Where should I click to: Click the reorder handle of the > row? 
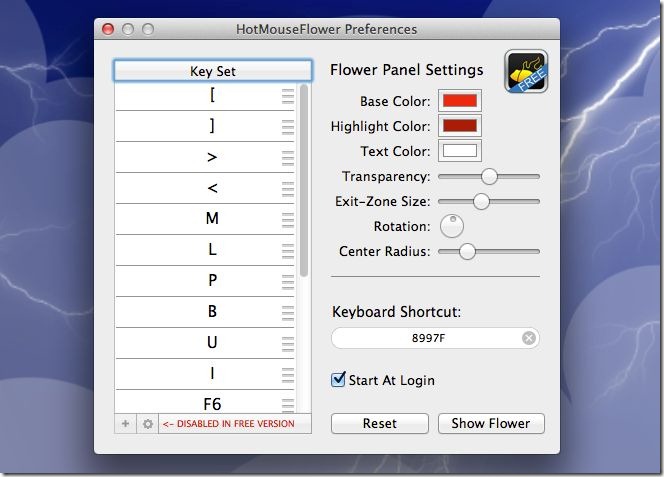pyautogui.click(x=288, y=158)
